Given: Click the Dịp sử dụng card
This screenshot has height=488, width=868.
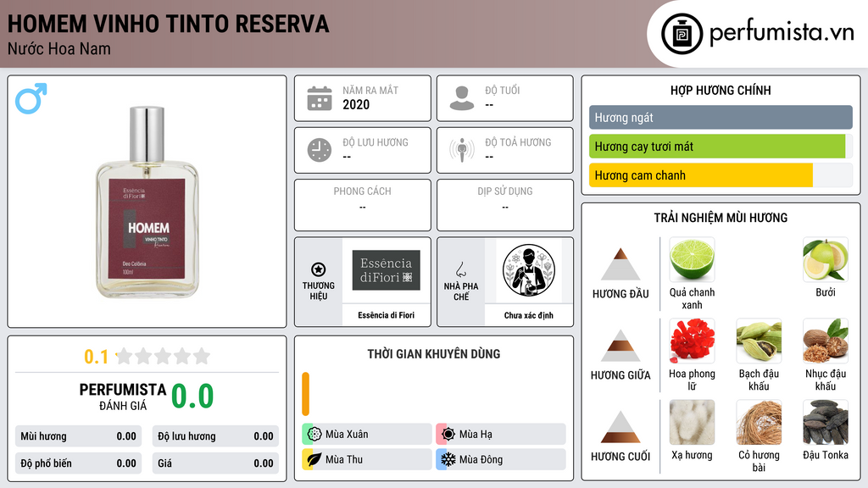Looking at the screenshot, I should (505, 205).
